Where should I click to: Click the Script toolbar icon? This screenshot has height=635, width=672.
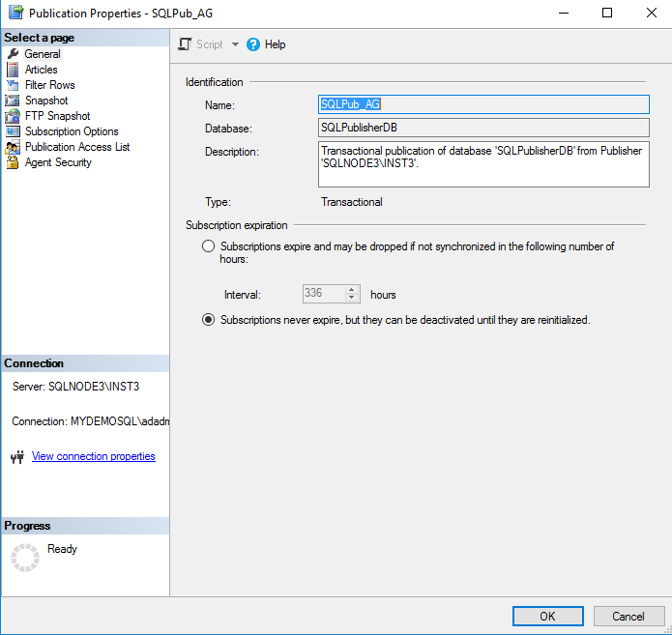pos(185,44)
